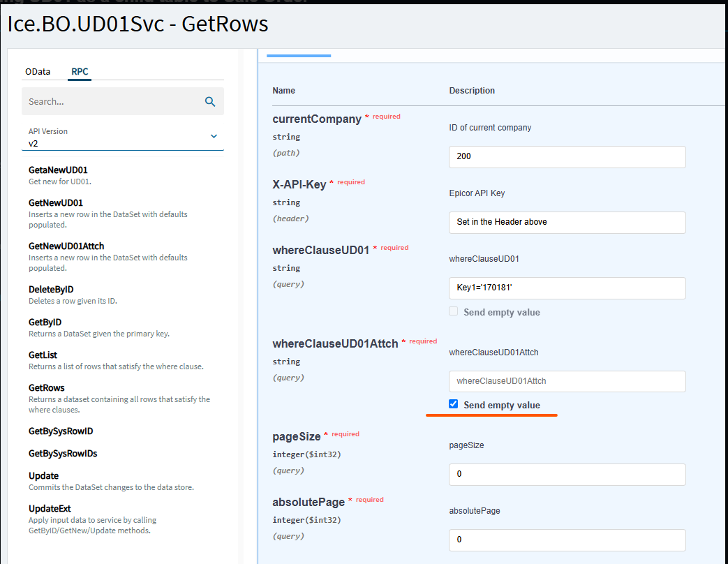Uncheck Send empty value for whereClauseUD01Attch
This screenshot has width=728, height=564.
pos(454,404)
